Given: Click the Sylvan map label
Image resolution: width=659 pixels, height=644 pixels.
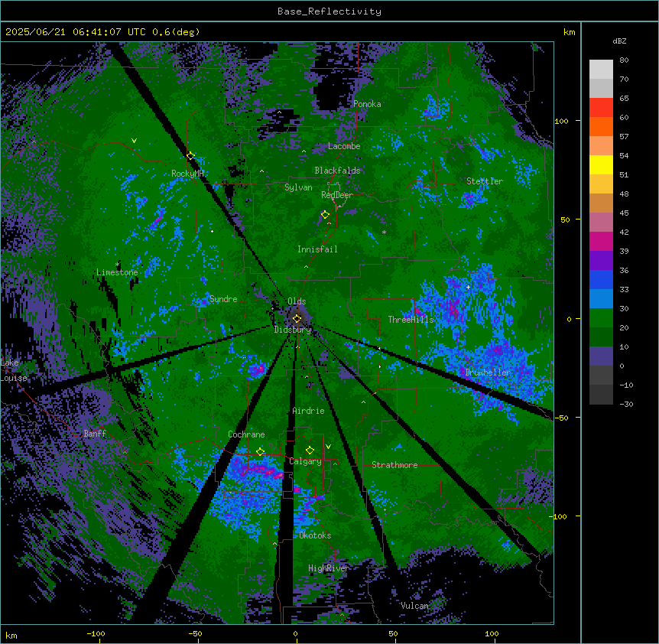Looking at the screenshot, I should pyautogui.click(x=298, y=187).
